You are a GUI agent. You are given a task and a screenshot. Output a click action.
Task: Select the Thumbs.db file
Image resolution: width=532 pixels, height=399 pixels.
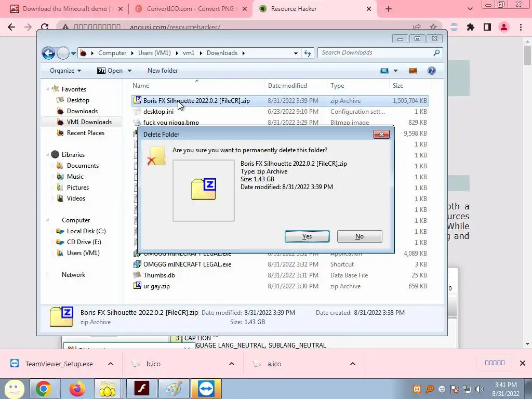point(159,275)
